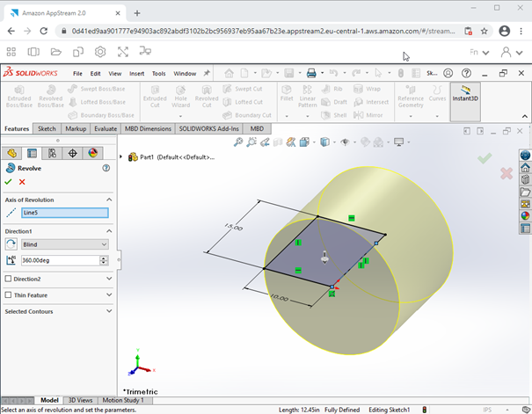Image resolution: width=532 pixels, height=414 pixels.
Task: Switch to the FeatureManager design tree tab
Action: pyautogui.click(x=12, y=153)
